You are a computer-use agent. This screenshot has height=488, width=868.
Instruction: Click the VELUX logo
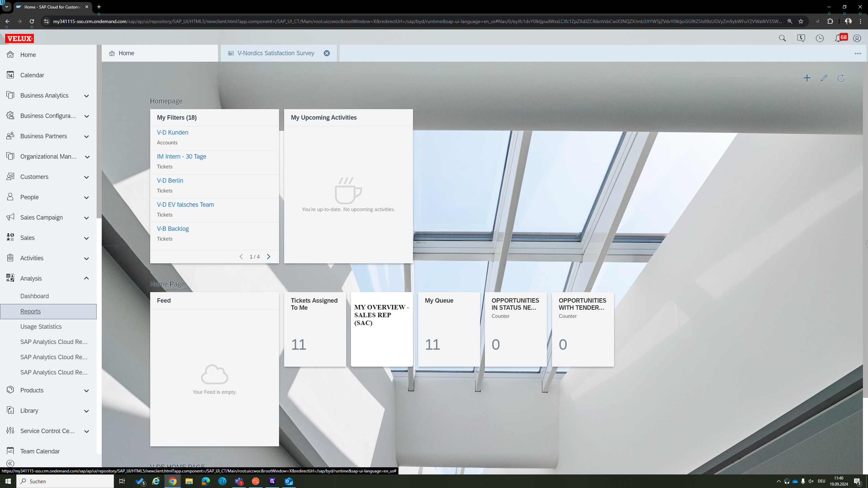pyautogui.click(x=20, y=38)
